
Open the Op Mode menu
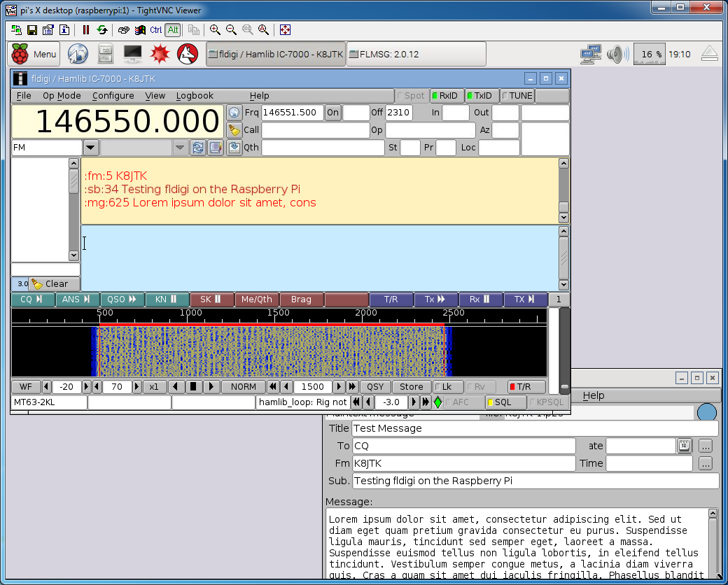tap(62, 96)
